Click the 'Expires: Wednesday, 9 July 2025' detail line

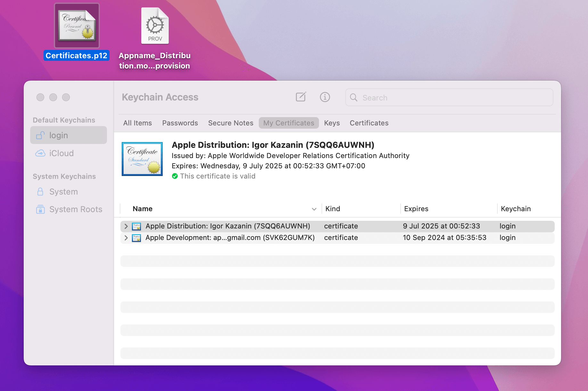(x=268, y=166)
